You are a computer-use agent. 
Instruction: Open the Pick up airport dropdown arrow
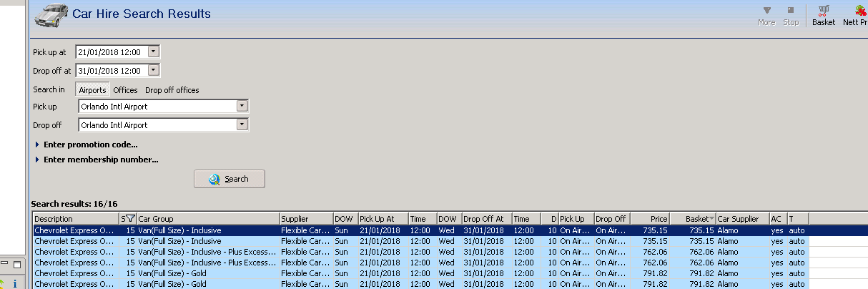click(x=242, y=106)
